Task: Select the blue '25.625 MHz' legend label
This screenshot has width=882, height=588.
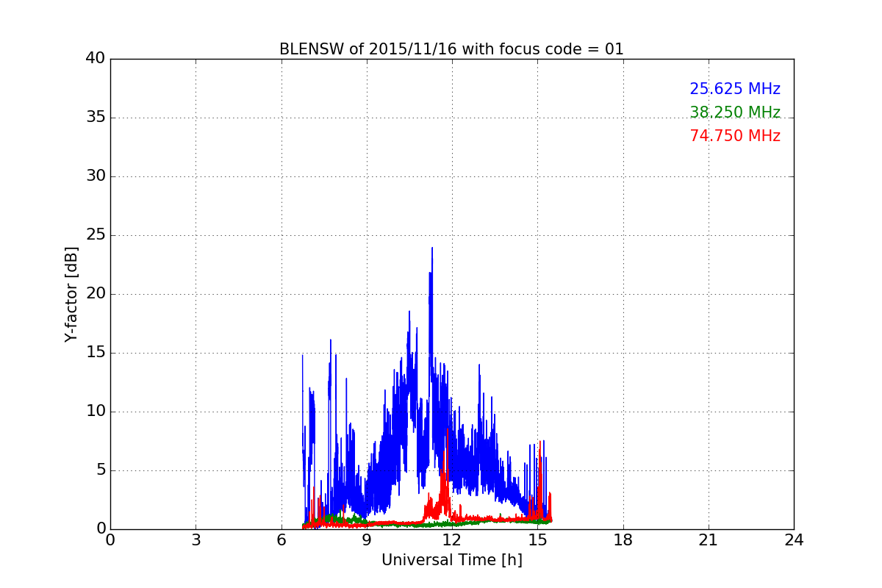Action: pyautogui.click(x=735, y=89)
